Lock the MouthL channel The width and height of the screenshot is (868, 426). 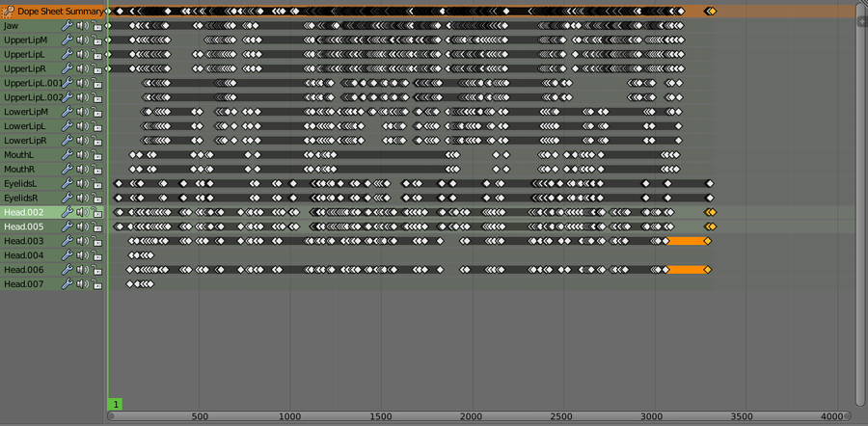[x=96, y=155]
